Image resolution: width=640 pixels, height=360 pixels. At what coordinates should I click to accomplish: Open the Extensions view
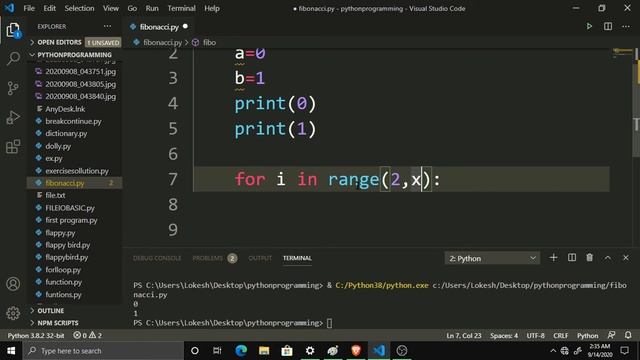13,147
